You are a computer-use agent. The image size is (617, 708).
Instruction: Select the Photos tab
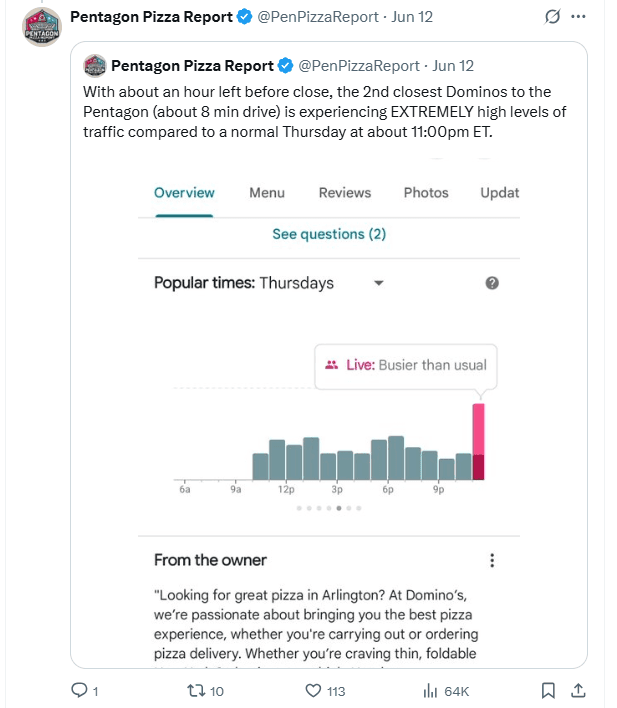coord(425,193)
